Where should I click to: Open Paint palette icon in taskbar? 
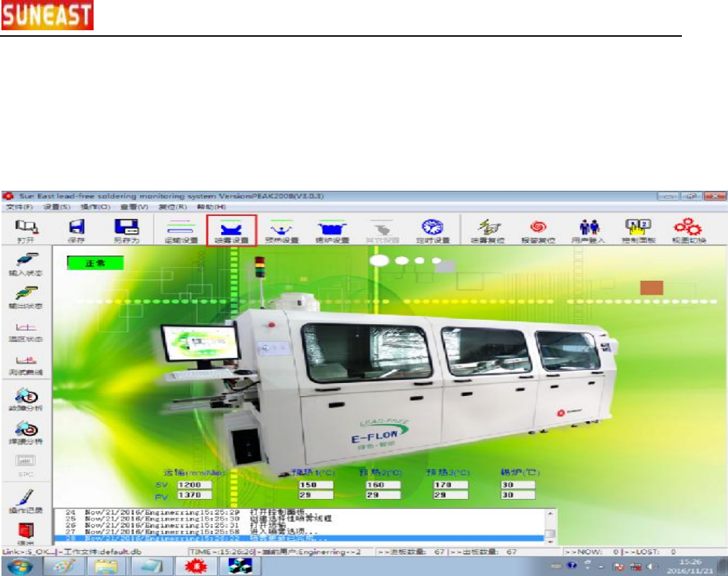pyautogui.click(x=65, y=567)
